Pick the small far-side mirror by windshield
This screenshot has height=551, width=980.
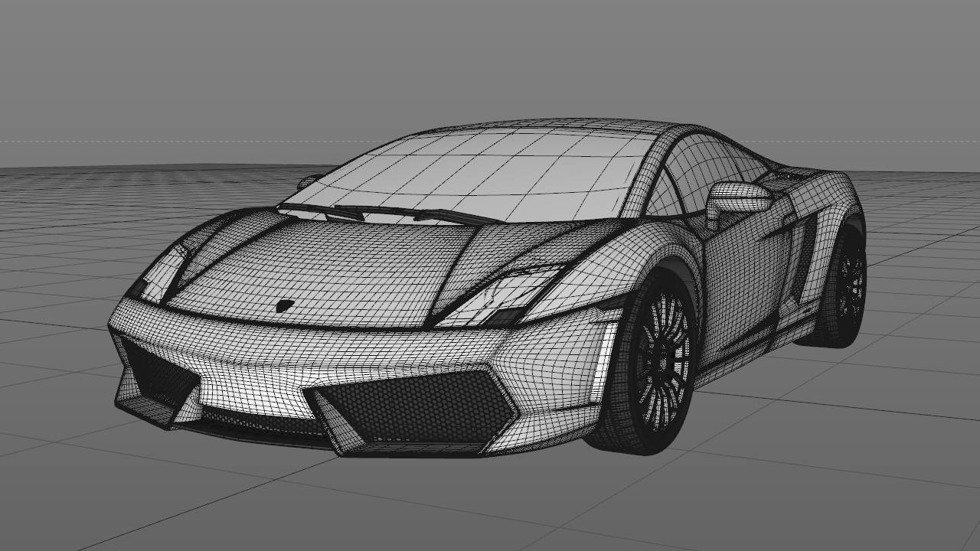point(309,181)
